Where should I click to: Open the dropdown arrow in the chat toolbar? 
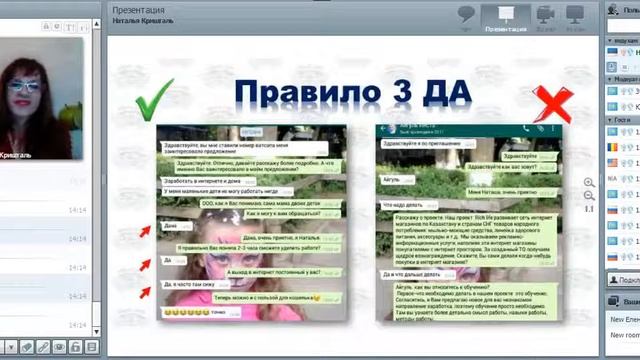(11, 347)
